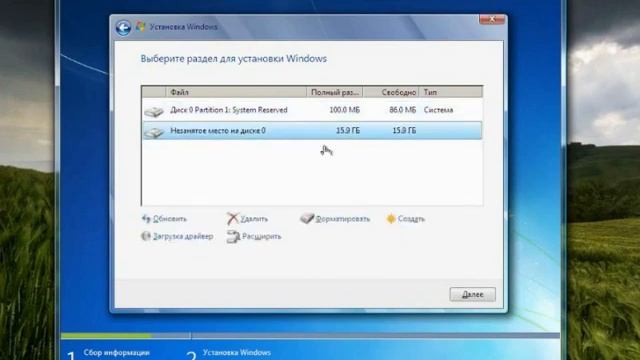Click the green setup progress bar
The image size is (640, 360).
[x=106, y=336]
